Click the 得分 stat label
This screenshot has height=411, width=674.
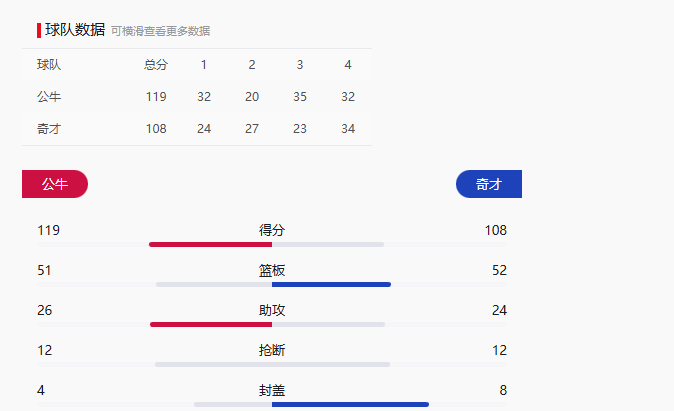pyautogui.click(x=272, y=230)
